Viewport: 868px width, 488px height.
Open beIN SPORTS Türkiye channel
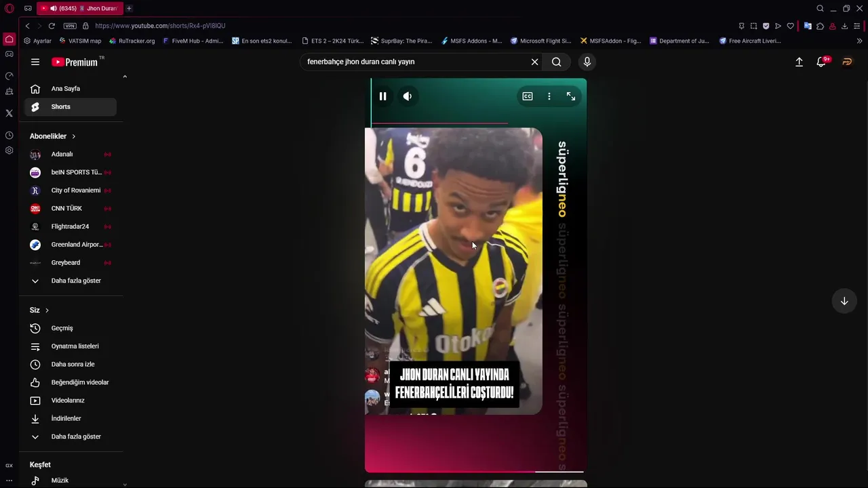pyautogui.click(x=71, y=172)
